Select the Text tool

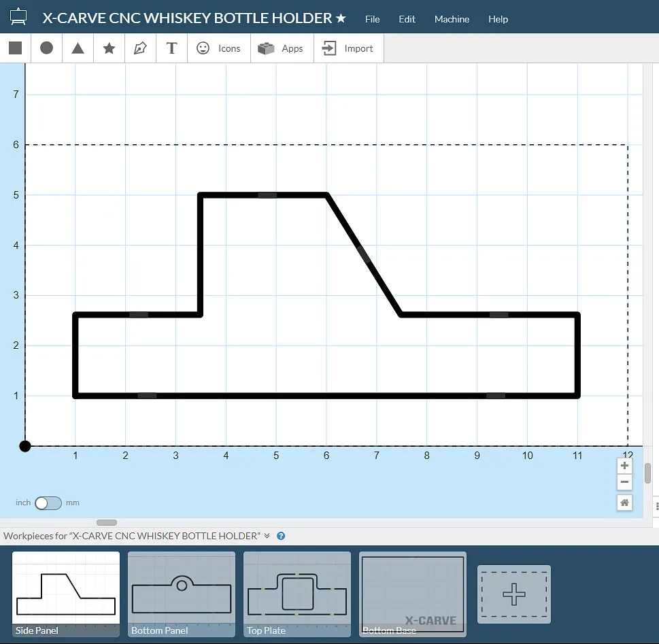coord(172,48)
